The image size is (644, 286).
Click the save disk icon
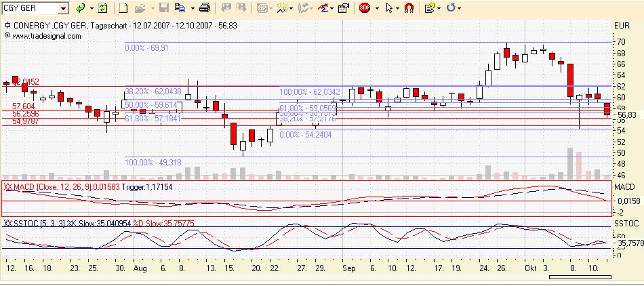point(163,8)
